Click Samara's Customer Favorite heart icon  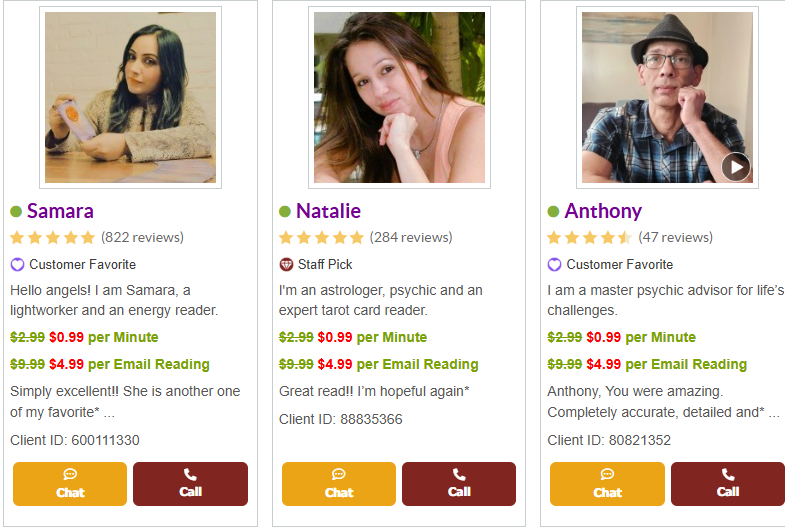point(17,265)
